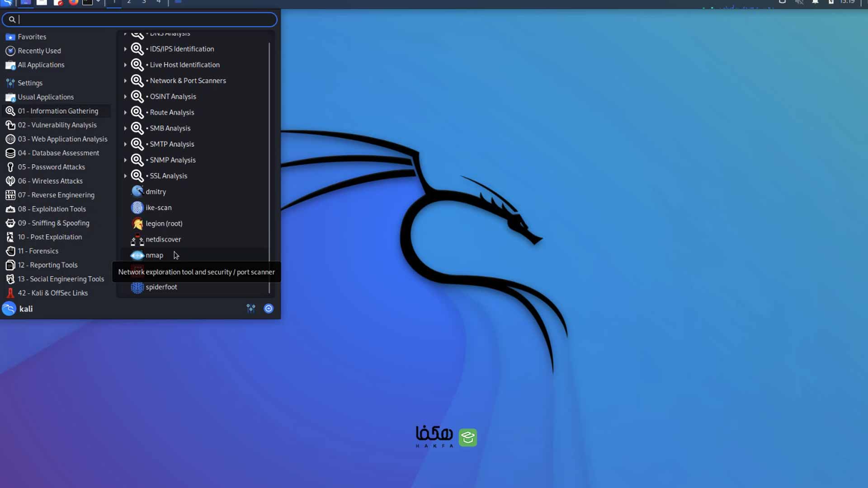The image size is (868, 488).
Task: Open 03 - Web Application Analysis
Action: click(x=57, y=139)
